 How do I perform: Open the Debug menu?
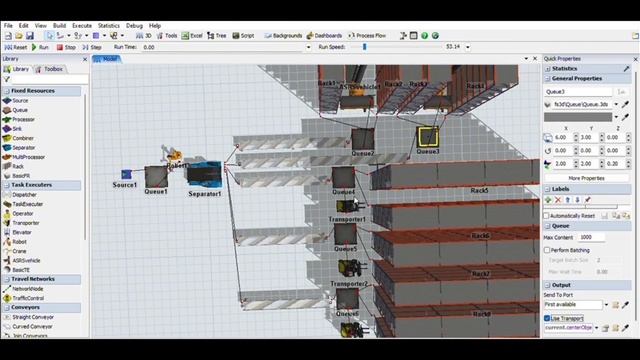click(134, 26)
